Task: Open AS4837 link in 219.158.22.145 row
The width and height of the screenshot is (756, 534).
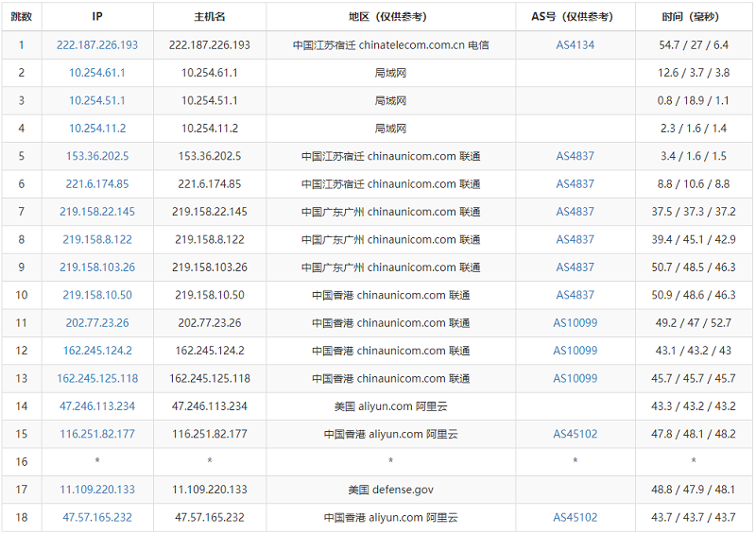Action: (x=576, y=212)
